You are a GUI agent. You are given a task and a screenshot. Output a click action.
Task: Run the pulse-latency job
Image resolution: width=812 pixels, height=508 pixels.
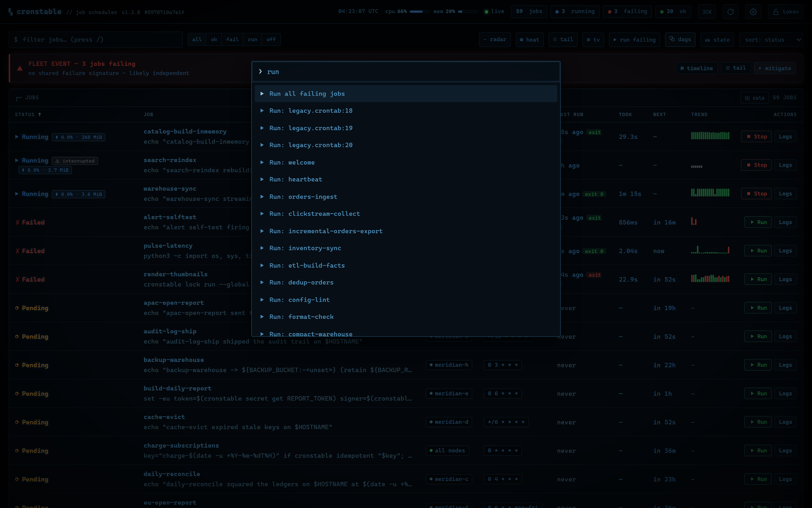tap(758, 251)
